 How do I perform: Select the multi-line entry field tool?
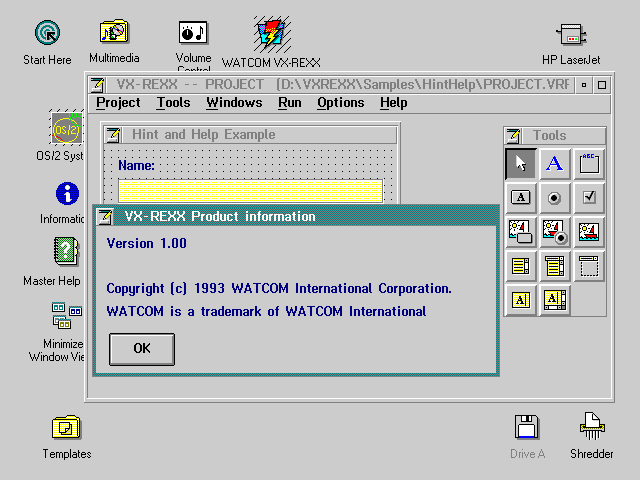[x=554, y=300]
